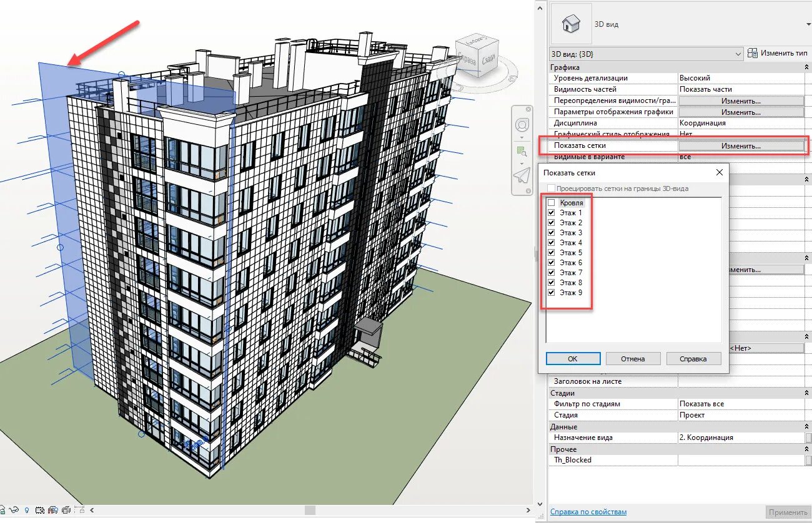Click the small button beside Назначение вида value

coord(809,437)
